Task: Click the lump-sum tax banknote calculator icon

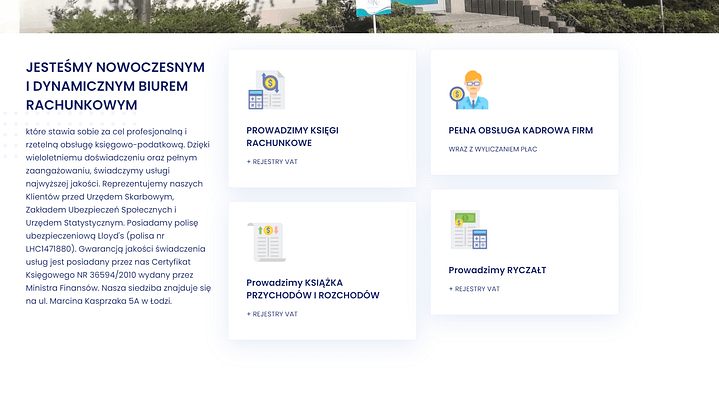Action: (469, 230)
